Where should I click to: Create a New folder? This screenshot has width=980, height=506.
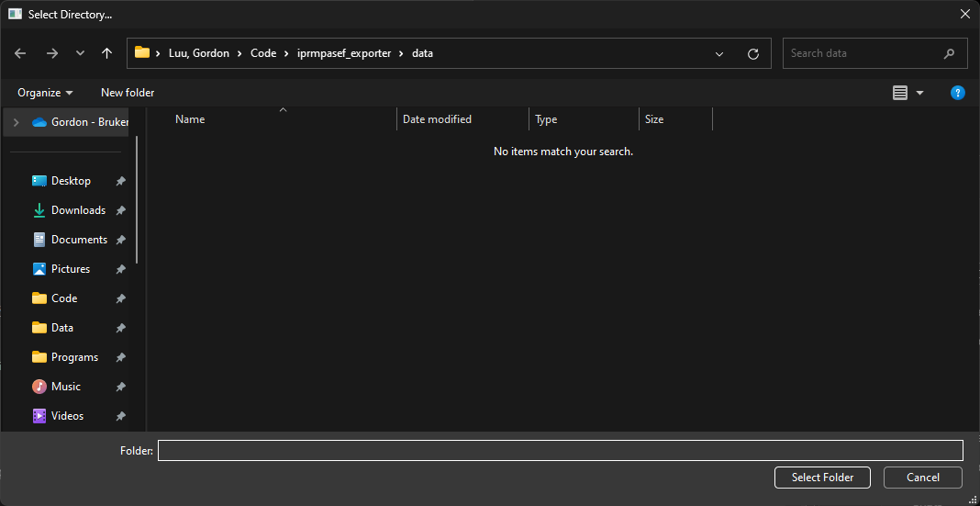tap(128, 93)
